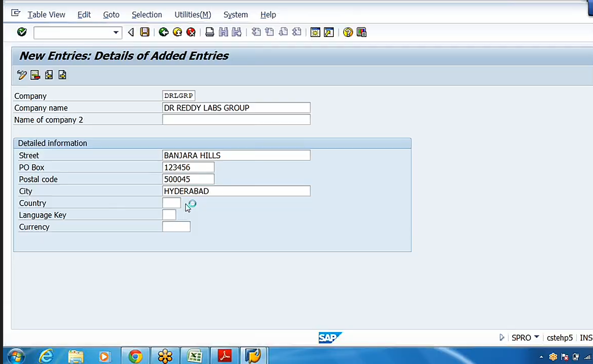Click the Previous Entry icon
The image size is (593, 364).
[x=49, y=75]
